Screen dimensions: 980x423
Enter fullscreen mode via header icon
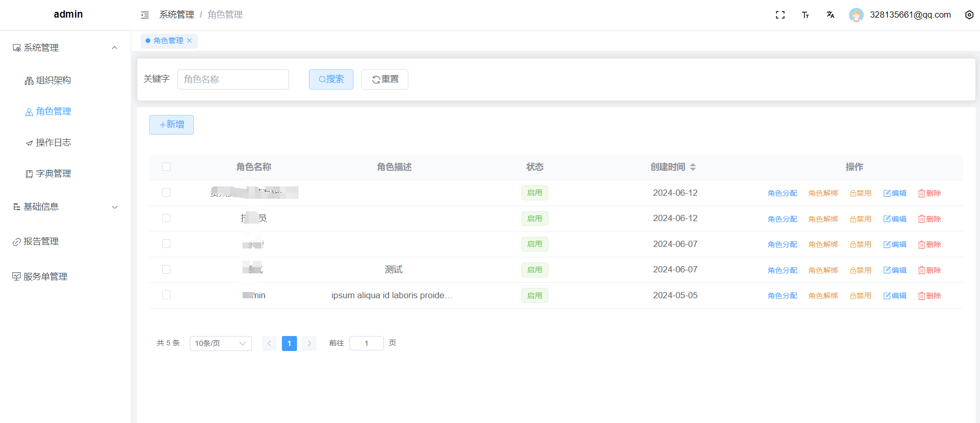[780, 15]
